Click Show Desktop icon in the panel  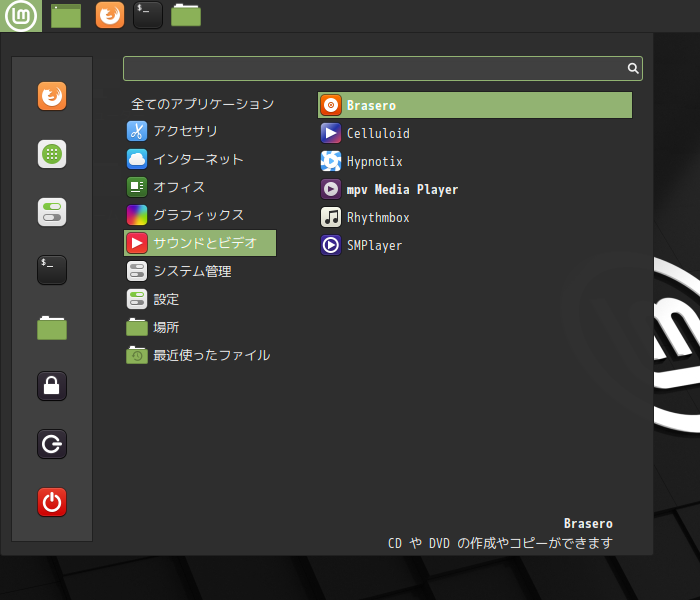point(66,16)
